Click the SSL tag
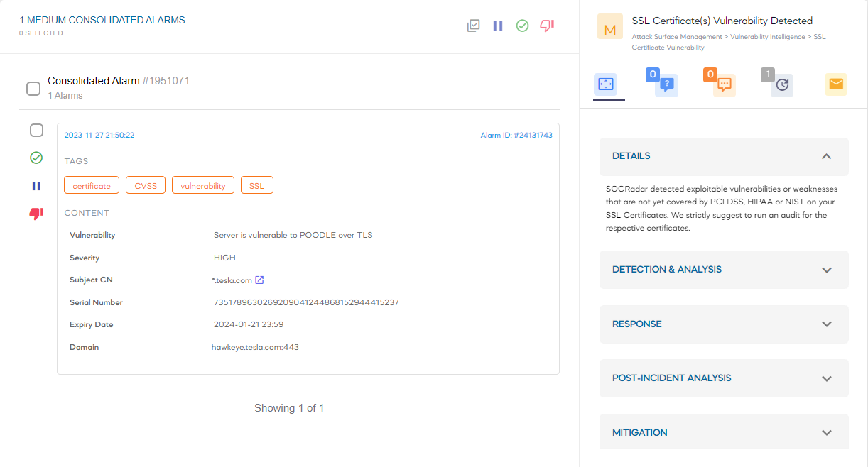 (257, 185)
